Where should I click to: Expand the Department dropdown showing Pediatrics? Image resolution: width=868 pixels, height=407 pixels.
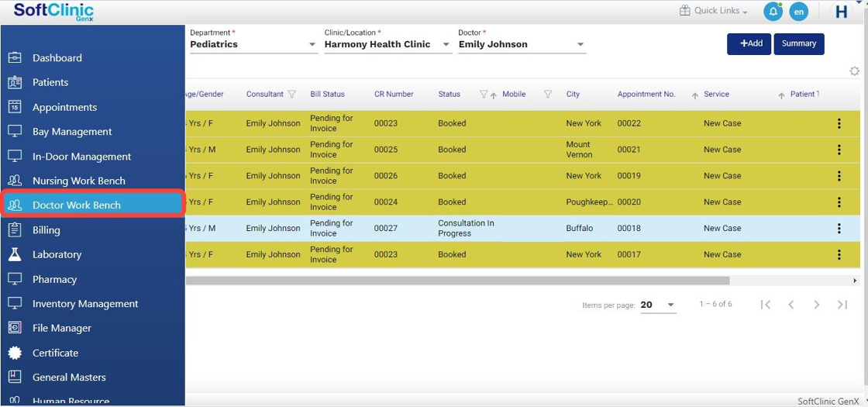(312, 45)
